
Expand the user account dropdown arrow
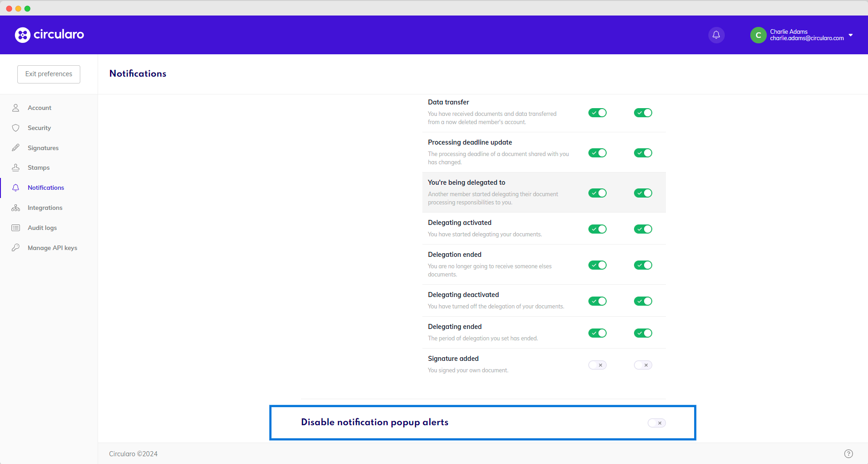coord(851,35)
